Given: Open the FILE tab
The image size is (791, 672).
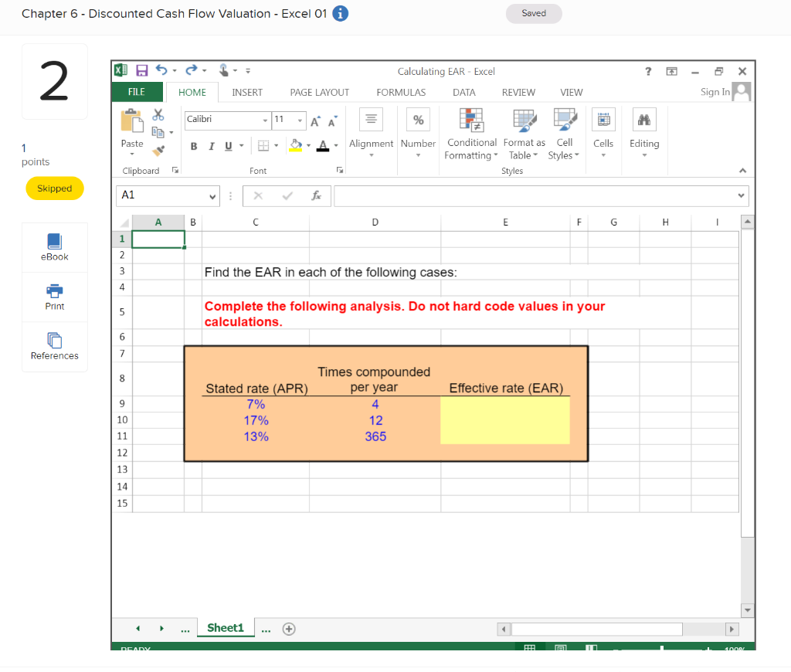Looking at the screenshot, I should pyautogui.click(x=137, y=92).
